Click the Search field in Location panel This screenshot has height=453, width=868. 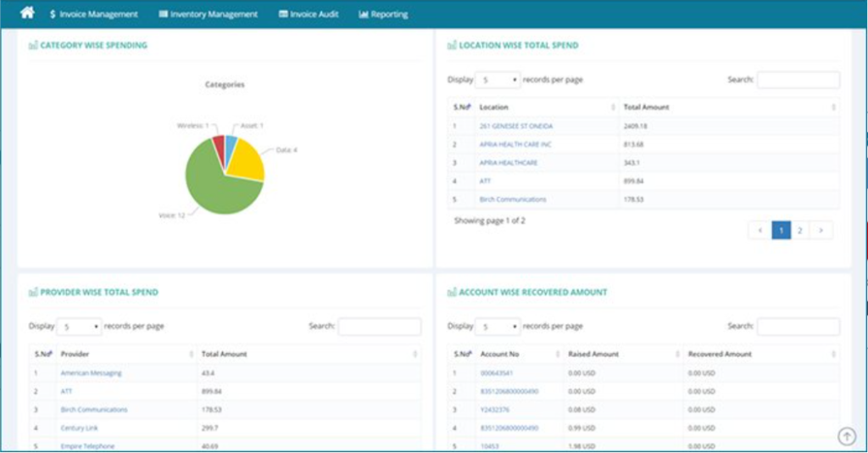click(798, 80)
